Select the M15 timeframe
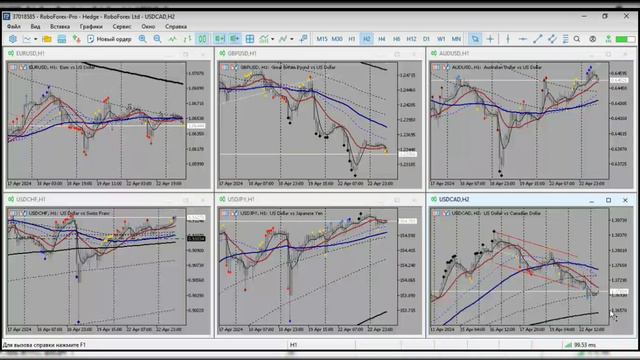The width and height of the screenshot is (640, 360). 322,39
